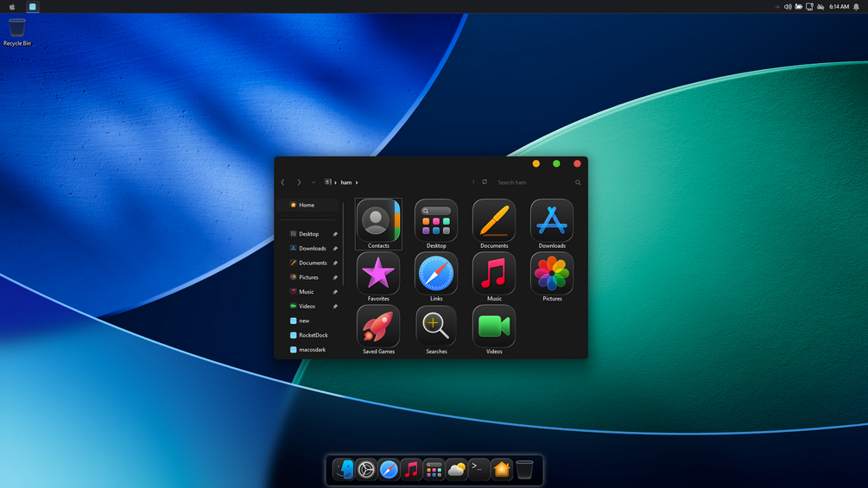
Task: Unpin Documents using its pin icon
Action: [x=335, y=263]
